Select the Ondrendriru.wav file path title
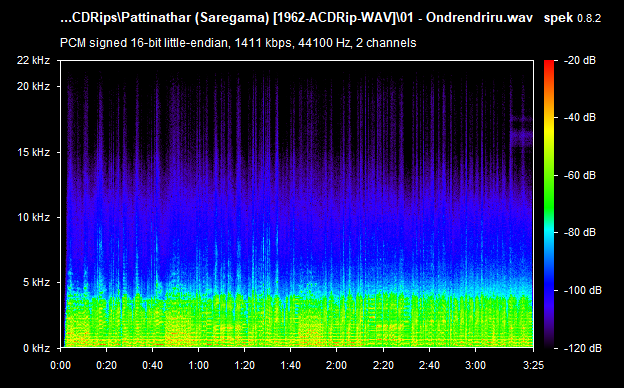Image resolution: width=624 pixels, height=388 pixels. pos(296,18)
